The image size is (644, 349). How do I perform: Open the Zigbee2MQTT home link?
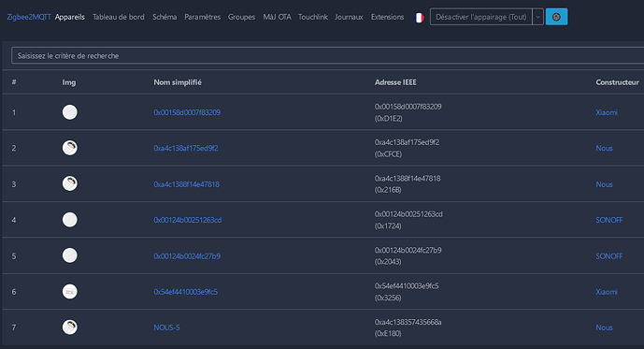pos(29,17)
